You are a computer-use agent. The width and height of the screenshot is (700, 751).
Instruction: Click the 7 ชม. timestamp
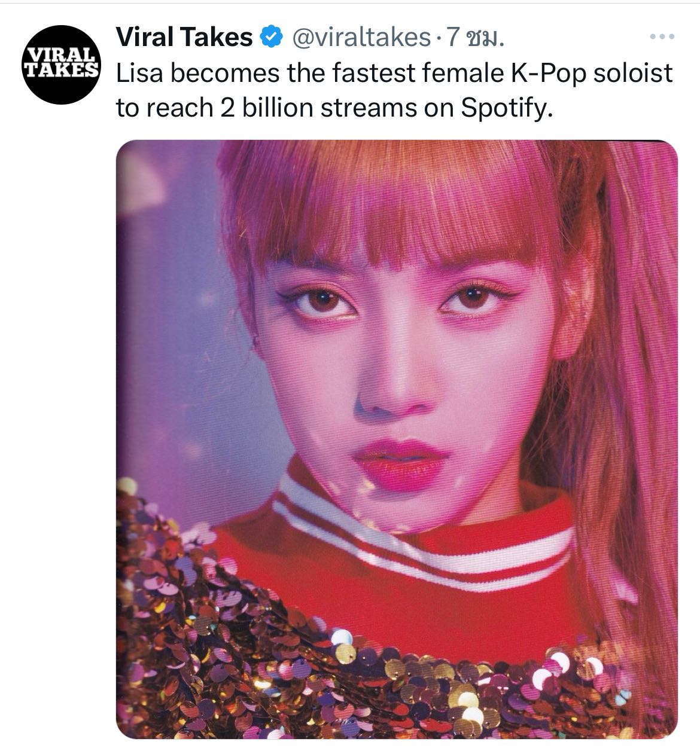tap(476, 38)
